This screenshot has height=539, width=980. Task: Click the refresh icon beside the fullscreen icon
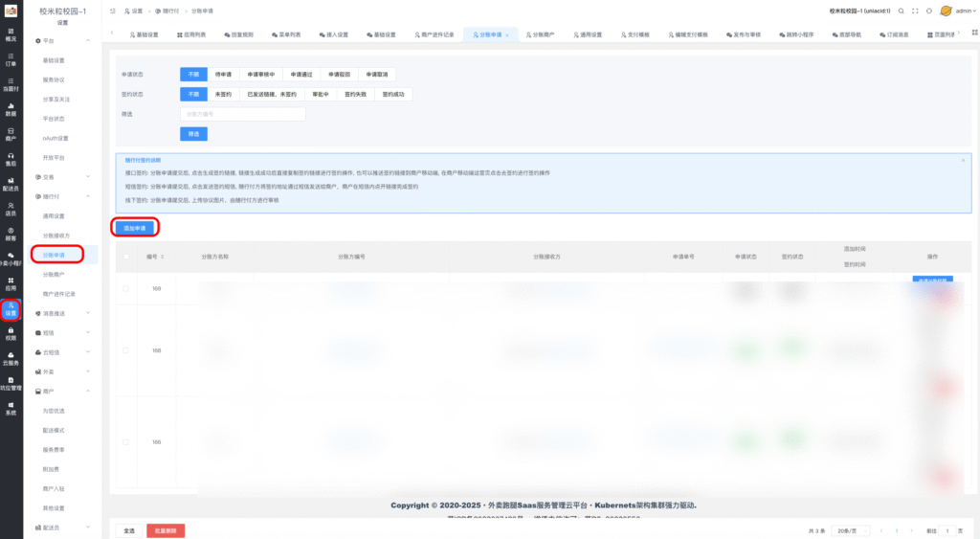(928, 11)
